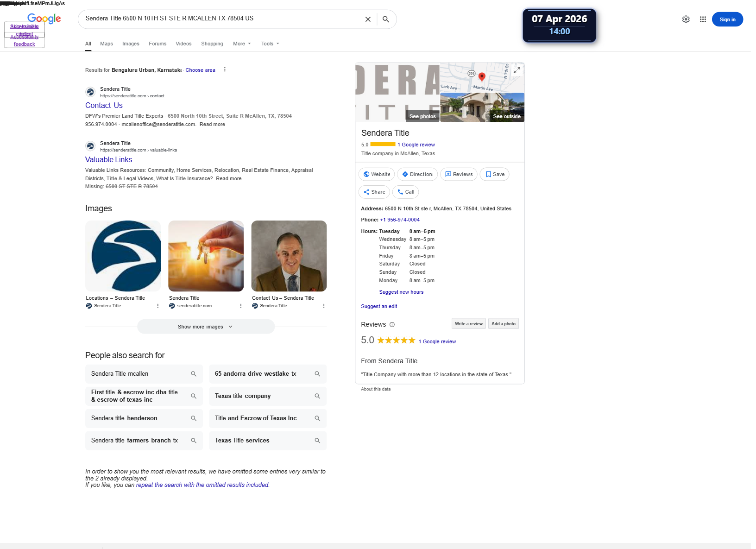Select the All results tab
Image resolution: width=756 pixels, height=549 pixels.
[88, 44]
